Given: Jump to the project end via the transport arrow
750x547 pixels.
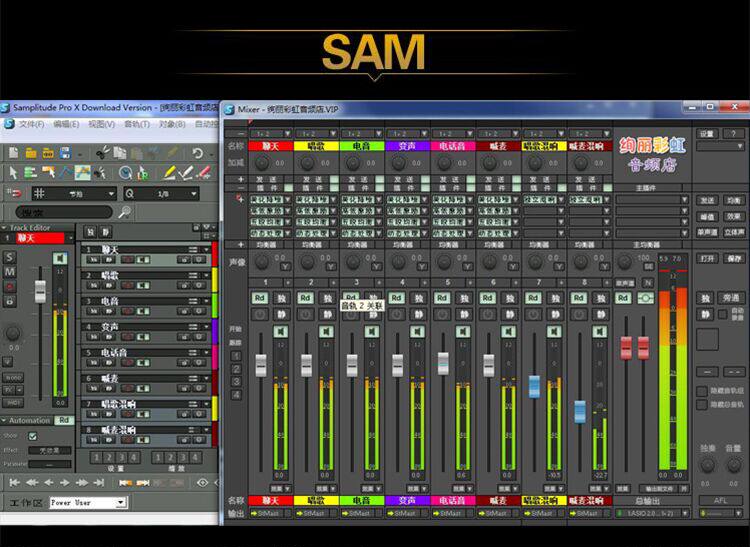Looking at the screenshot, I should (x=99, y=482).
